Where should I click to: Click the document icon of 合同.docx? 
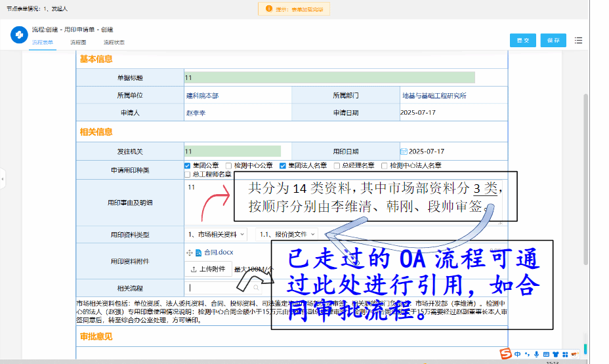click(198, 253)
